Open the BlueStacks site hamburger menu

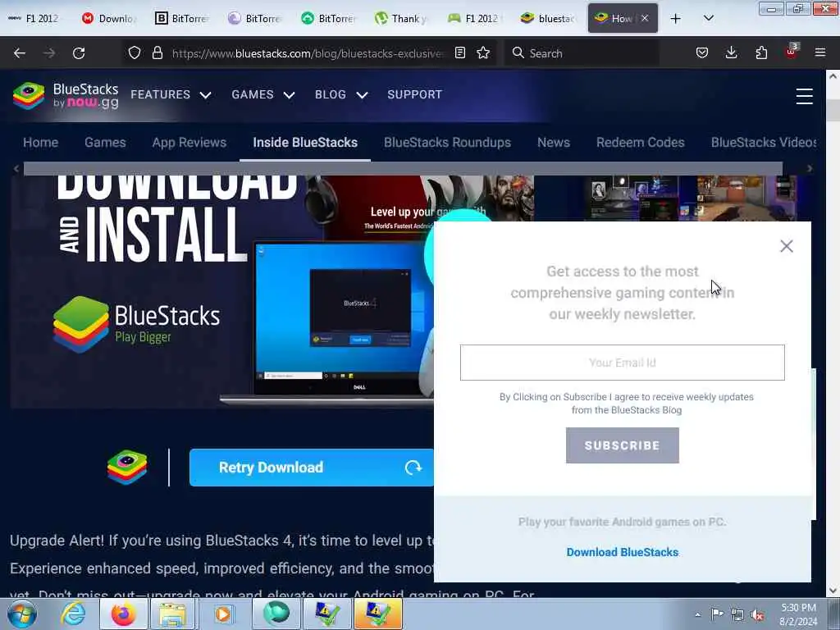(x=804, y=96)
